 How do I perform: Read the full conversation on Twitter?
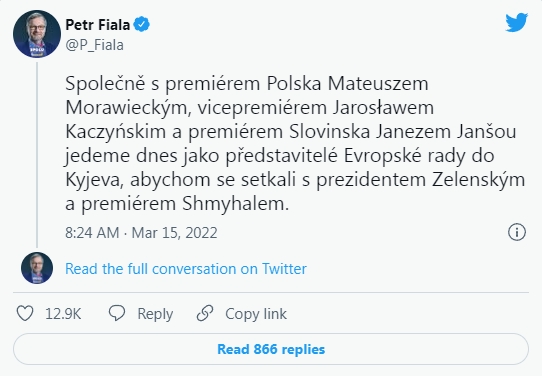pyautogui.click(x=186, y=269)
